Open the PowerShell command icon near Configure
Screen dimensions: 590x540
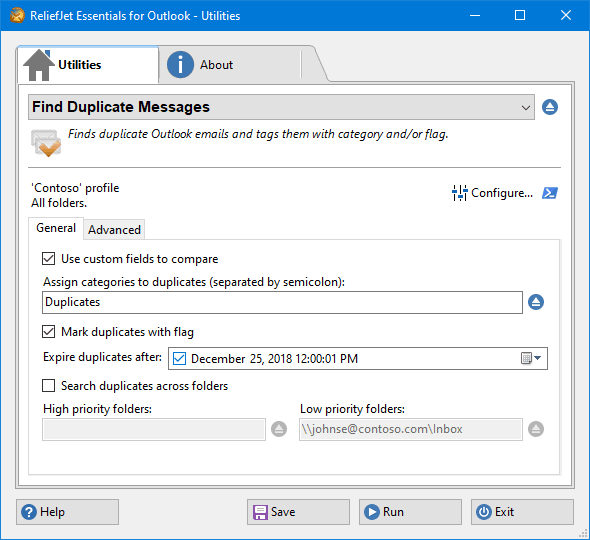pos(550,193)
